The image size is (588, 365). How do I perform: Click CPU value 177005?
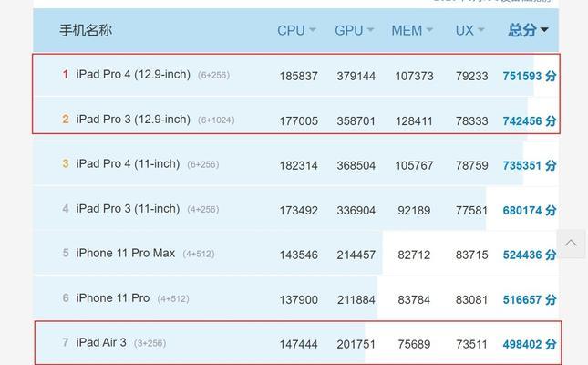(298, 121)
